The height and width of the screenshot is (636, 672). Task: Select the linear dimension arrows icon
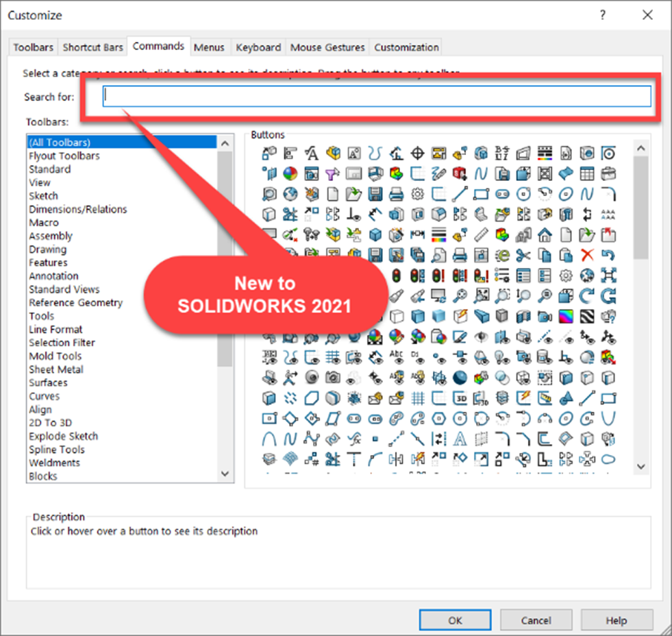click(417, 235)
